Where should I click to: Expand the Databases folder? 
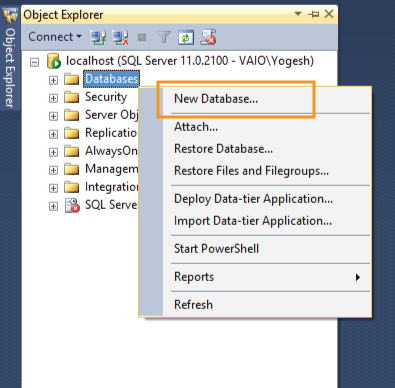pyautogui.click(x=53, y=80)
